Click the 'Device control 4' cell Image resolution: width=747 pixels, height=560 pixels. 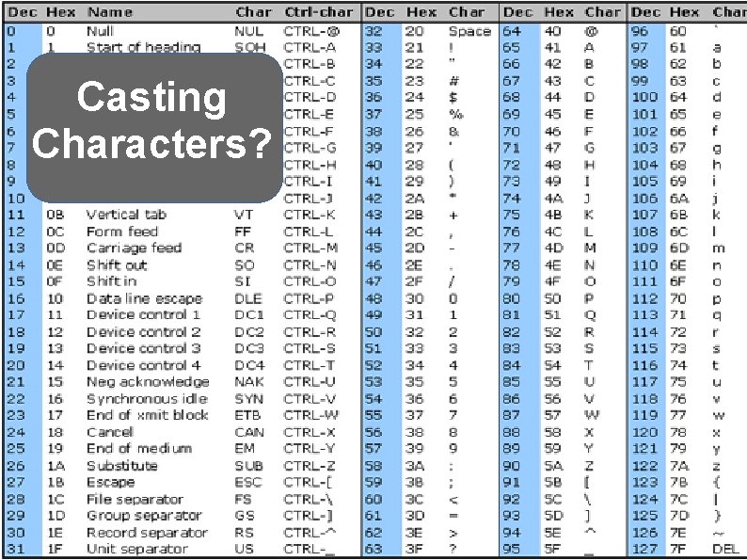[143, 365]
